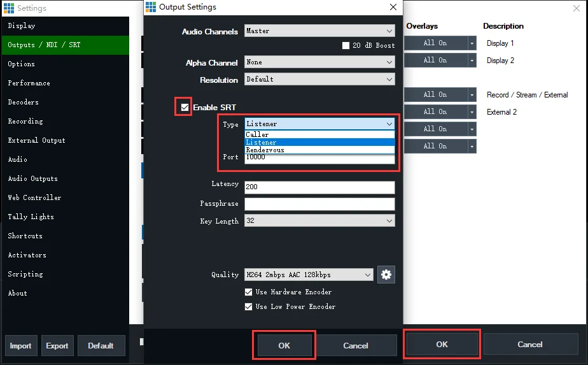
Task: Click the Latency input field
Action: coord(319,187)
